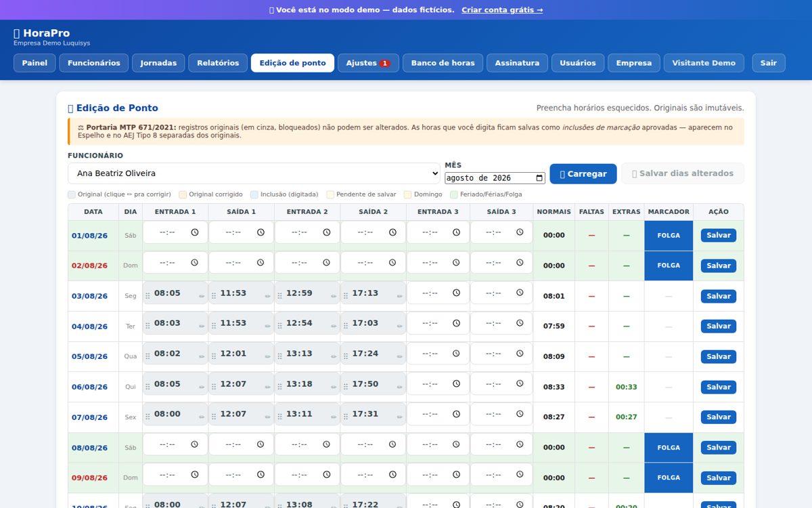Click clock icon in 02/08/26 Saída 2
The height and width of the screenshot is (508, 812).
tap(392, 263)
